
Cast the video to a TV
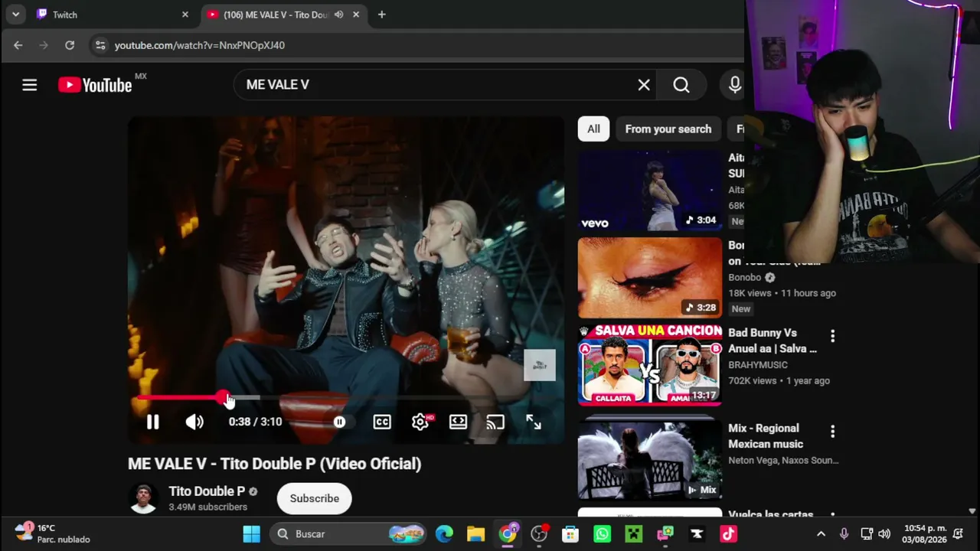pos(495,422)
